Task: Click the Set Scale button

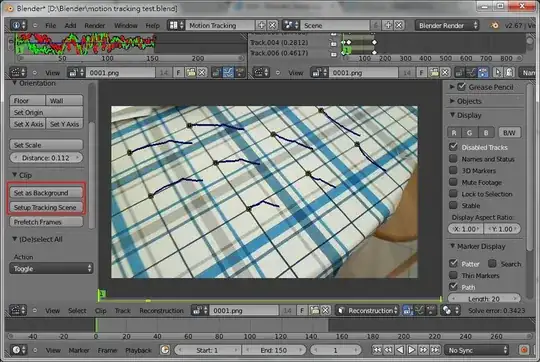Action: [46, 145]
